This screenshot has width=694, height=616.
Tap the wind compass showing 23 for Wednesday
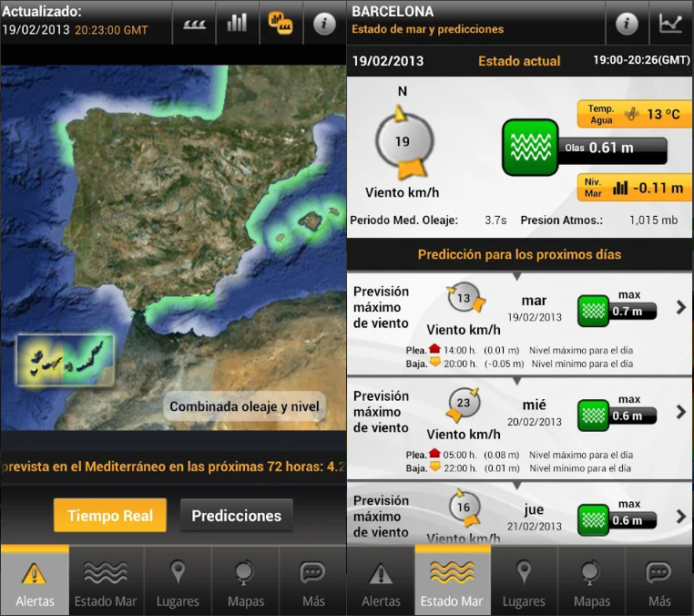pyautogui.click(x=463, y=404)
